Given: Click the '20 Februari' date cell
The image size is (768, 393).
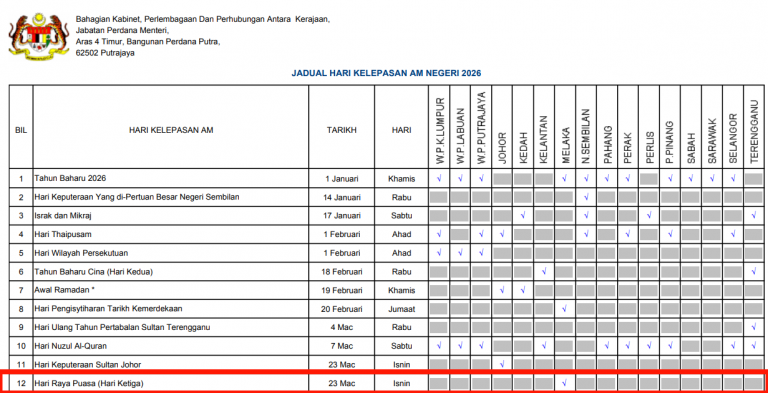Looking at the screenshot, I should pyautogui.click(x=342, y=309).
